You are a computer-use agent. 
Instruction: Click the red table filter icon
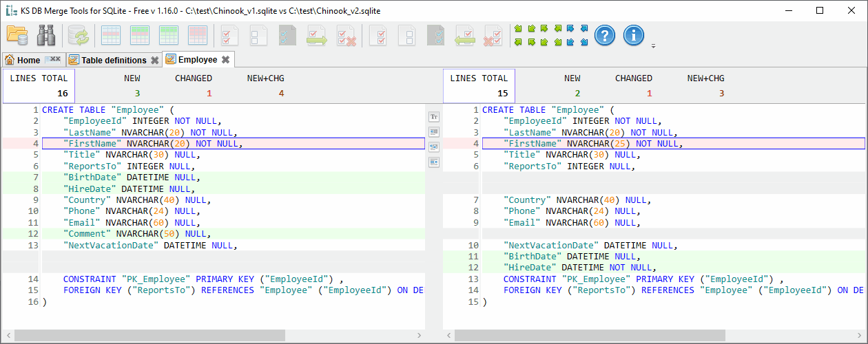(198, 34)
